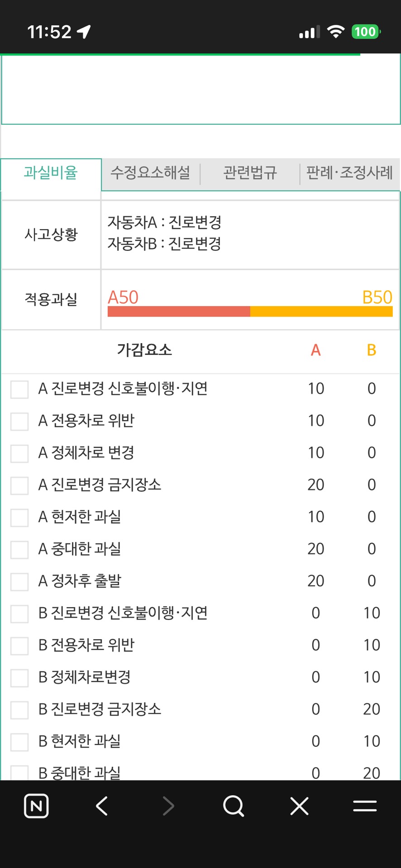Tick the 'A 전용차로 위반' checkbox
The height and width of the screenshot is (868, 401).
[19, 421]
